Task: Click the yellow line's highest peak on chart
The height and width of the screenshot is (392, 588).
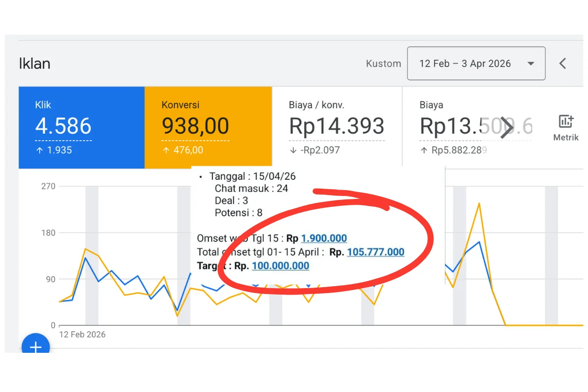Action: tap(479, 203)
